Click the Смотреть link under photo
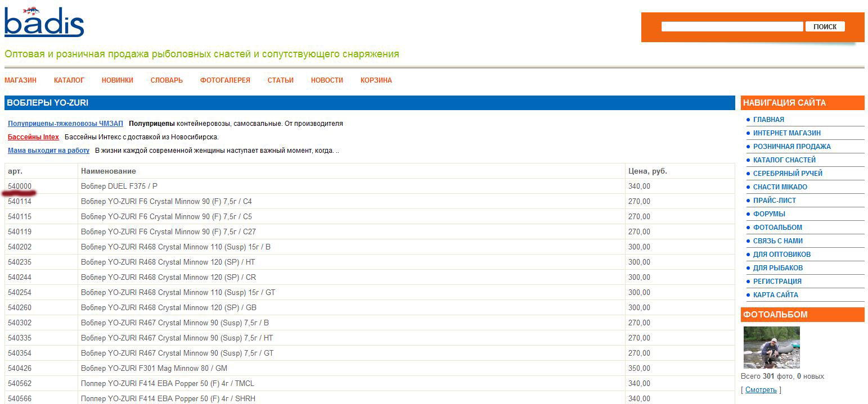This screenshot has height=404, width=868. pos(761,390)
